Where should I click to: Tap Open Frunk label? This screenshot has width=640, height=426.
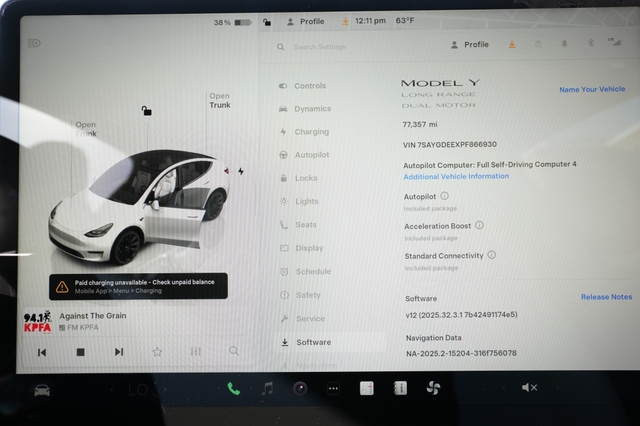pos(86,129)
